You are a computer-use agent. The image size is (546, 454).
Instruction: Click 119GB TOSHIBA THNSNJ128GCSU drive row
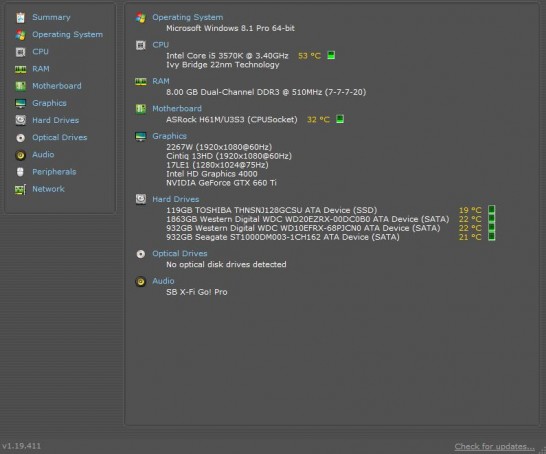pyautogui.click(x=272, y=210)
